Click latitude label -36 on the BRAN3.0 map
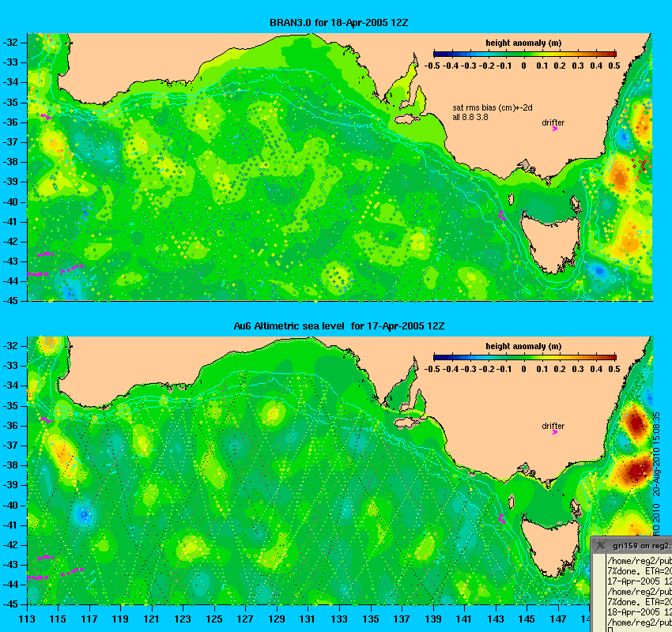This screenshot has height=632, width=672. (10, 122)
